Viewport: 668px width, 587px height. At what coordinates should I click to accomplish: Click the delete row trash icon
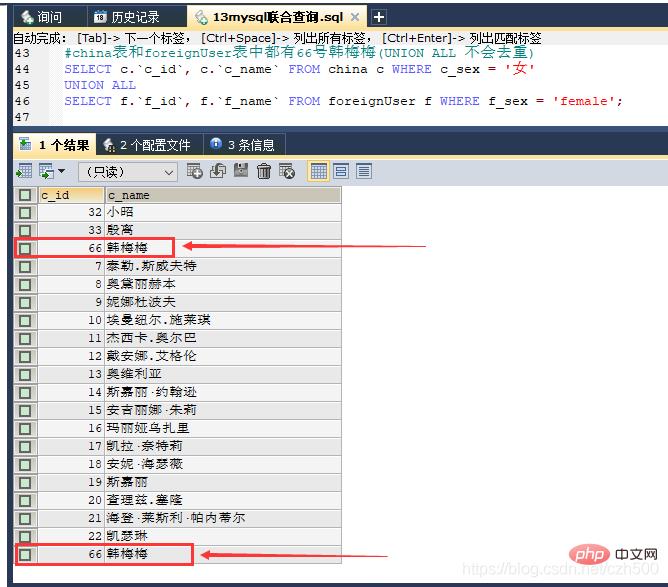[264, 171]
